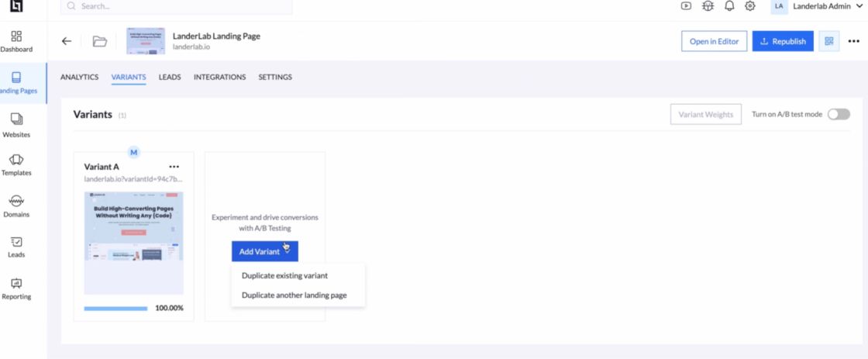Open the QR code icon button

tap(829, 42)
